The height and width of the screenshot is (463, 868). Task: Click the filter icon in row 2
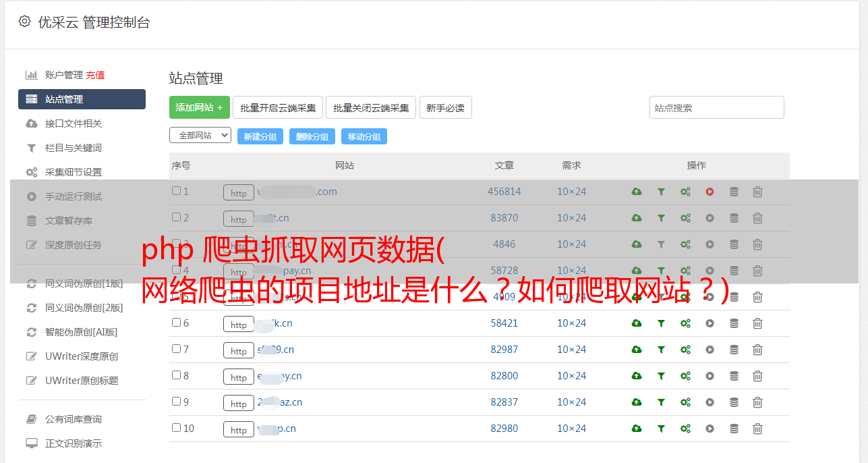click(x=661, y=218)
